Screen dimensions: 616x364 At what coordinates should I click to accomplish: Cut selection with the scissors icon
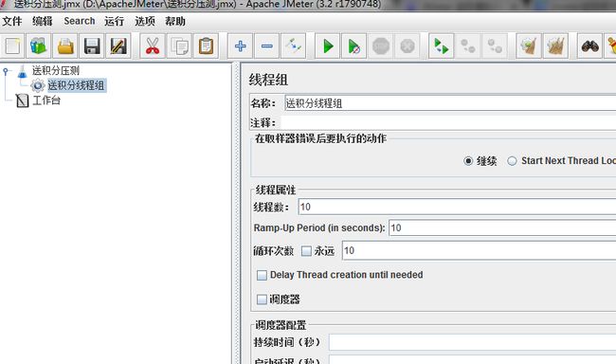153,46
